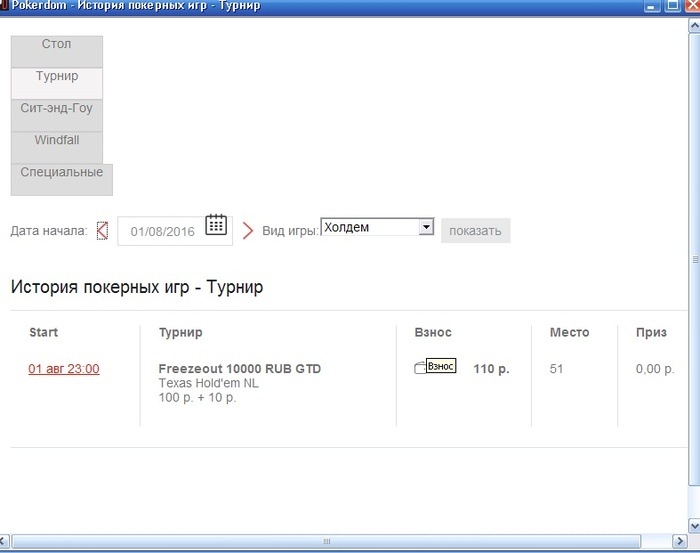Click the prize value 0,00 р.
Image resolution: width=700 pixels, height=553 pixels.
(655, 369)
